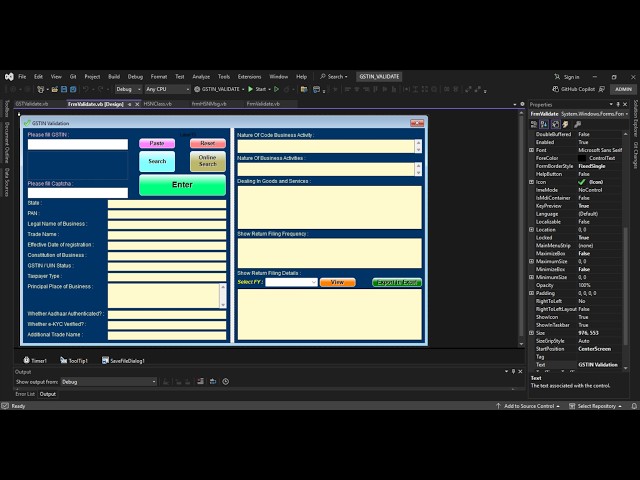Screen dimensions: 640x480
Task: Click the Online Search button
Action: tap(208, 161)
